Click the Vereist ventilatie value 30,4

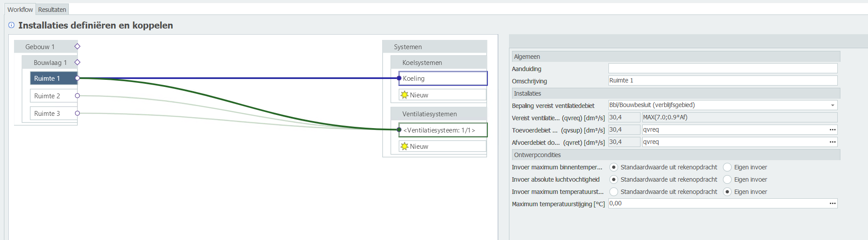point(624,117)
